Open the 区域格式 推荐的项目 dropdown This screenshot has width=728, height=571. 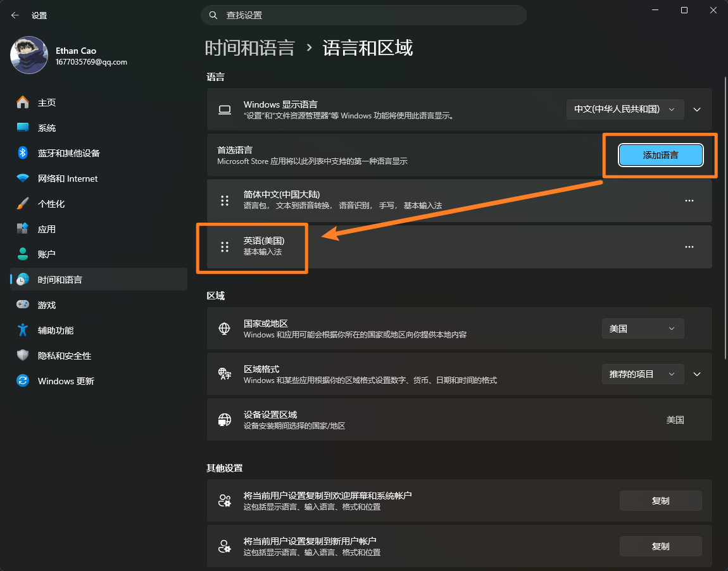643,374
